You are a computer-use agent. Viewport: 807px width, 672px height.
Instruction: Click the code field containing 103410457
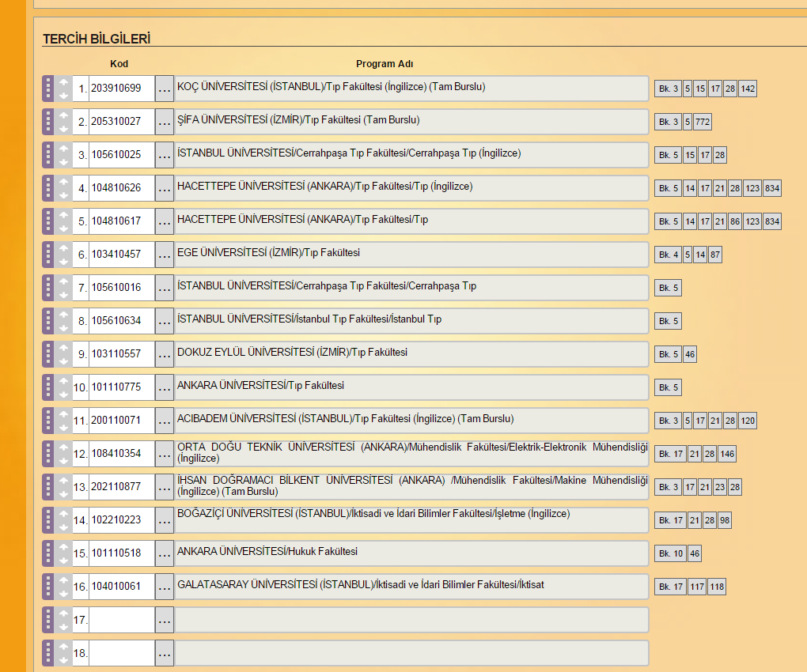pyautogui.click(x=121, y=255)
